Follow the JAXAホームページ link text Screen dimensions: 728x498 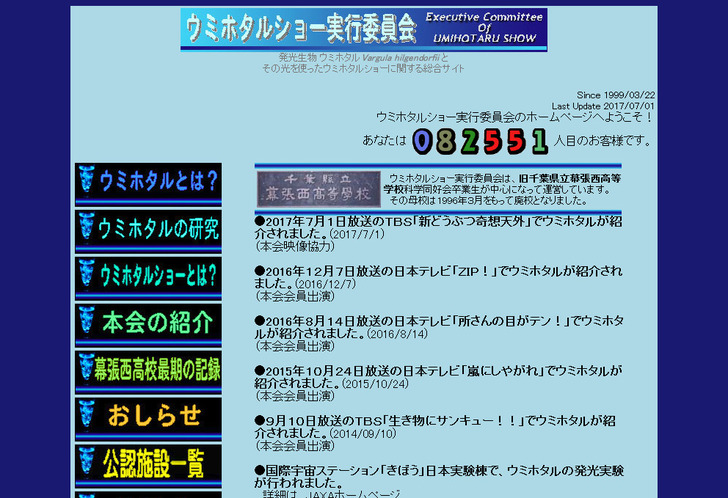(331, 493)
